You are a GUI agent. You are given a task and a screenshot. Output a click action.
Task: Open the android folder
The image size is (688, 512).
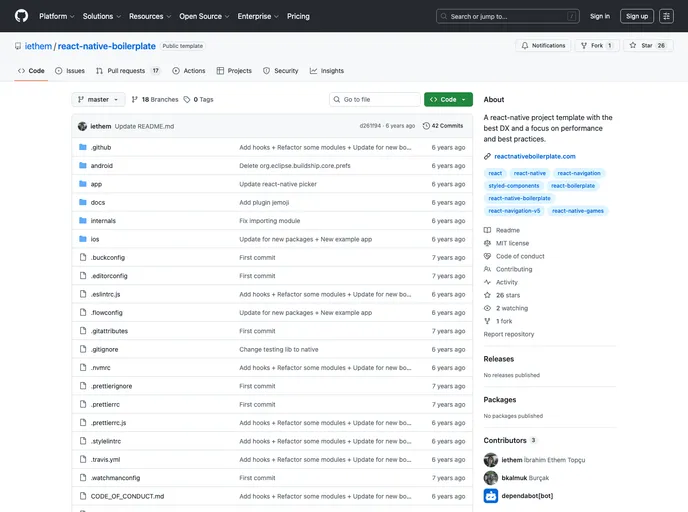point(101,165)
